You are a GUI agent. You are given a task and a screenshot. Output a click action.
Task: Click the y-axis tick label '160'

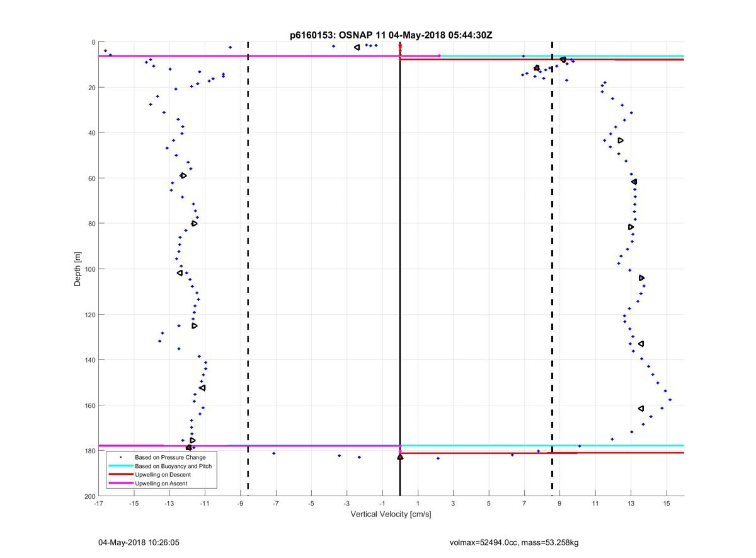pos(90,405)
